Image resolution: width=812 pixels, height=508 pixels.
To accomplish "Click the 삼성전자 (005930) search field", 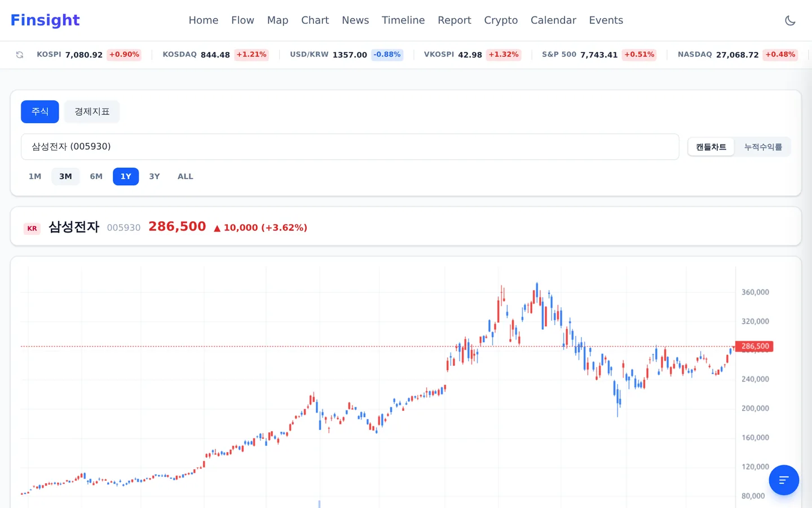I will click(x=350, y=147).
